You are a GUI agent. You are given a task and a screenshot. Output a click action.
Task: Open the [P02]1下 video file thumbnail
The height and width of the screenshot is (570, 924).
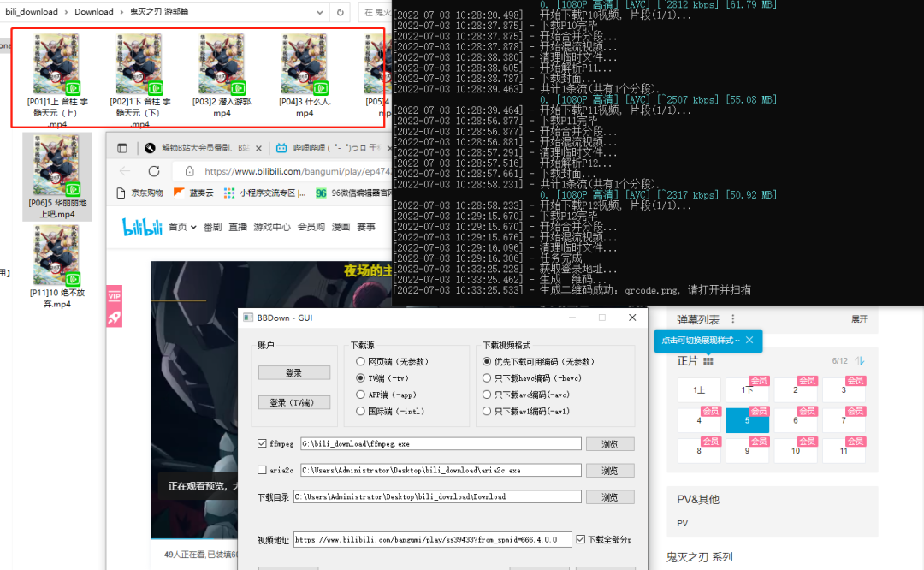tap(139, 63)
